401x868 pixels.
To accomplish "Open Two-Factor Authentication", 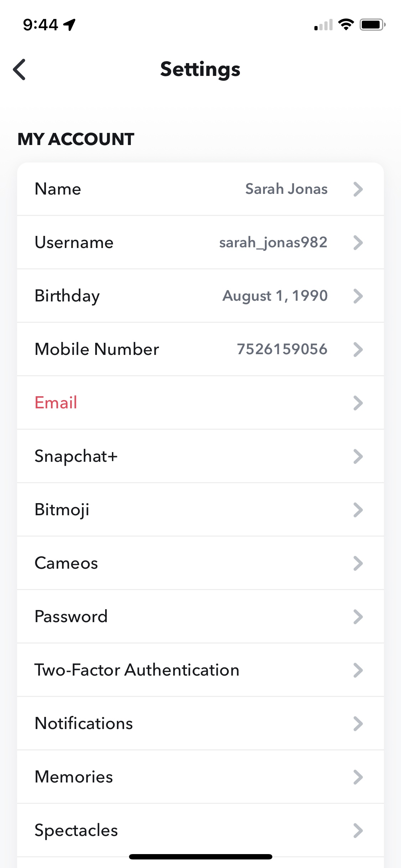I will coord(137,670).
